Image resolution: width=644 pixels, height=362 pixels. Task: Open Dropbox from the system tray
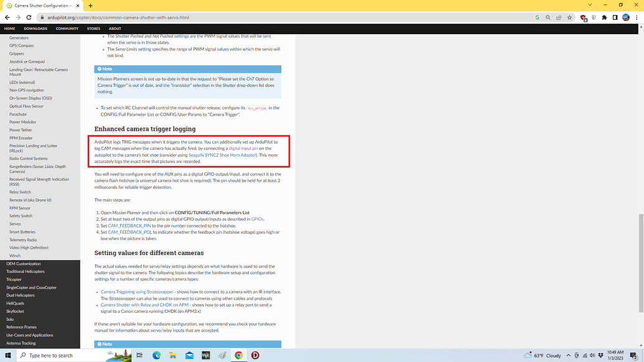point(600,355)
